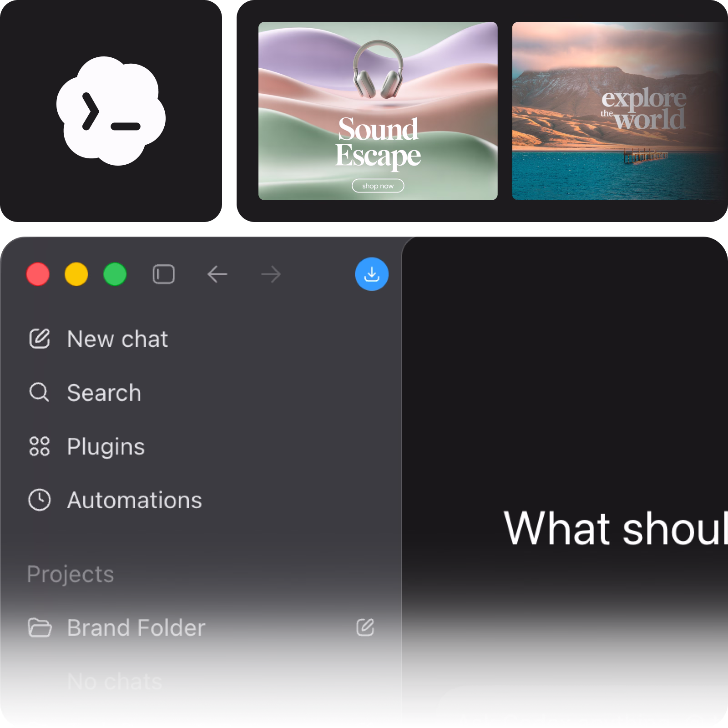Start new chat in Brand Folder via edit icon
728x728 pixels.
coord(365,627)
